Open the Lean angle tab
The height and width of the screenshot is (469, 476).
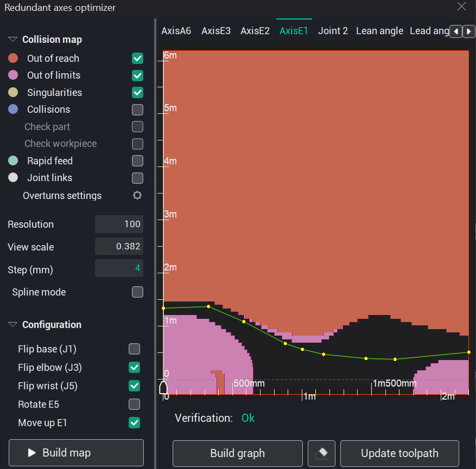coord(379,31)
